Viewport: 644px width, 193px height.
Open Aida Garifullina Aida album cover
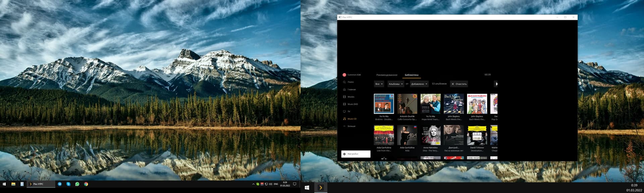(x=407, y=135)
